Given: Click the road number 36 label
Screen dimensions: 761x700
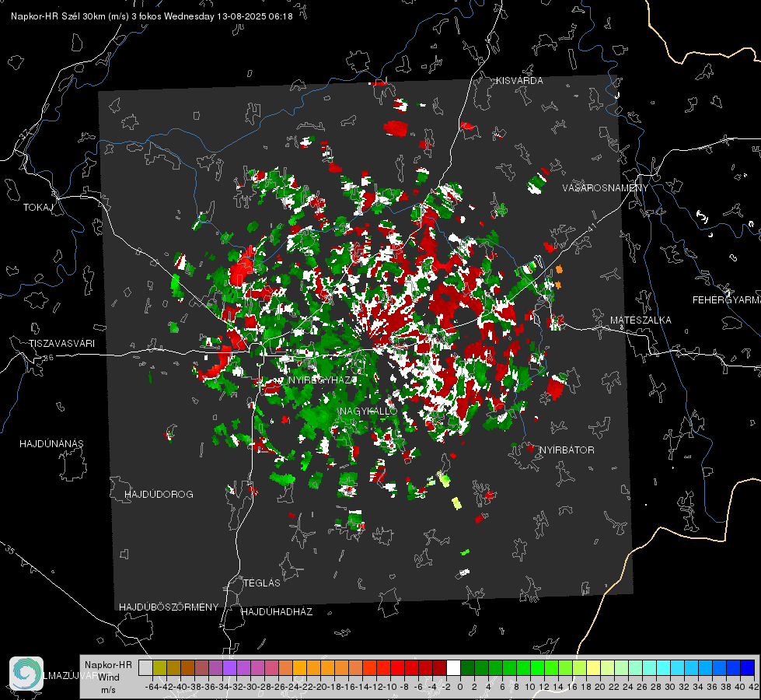Looking at the screenshot, I should tap(48, 358).
